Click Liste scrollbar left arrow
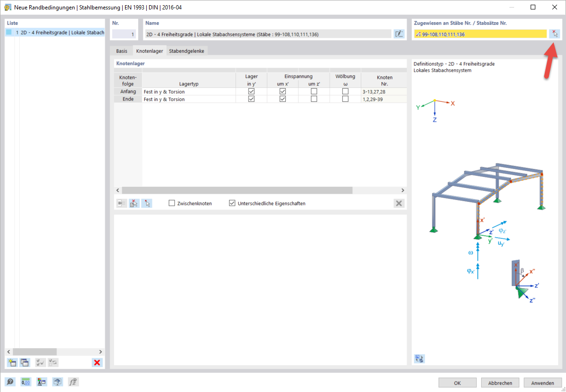Viewport: 566px width, 392px height. 9,352
